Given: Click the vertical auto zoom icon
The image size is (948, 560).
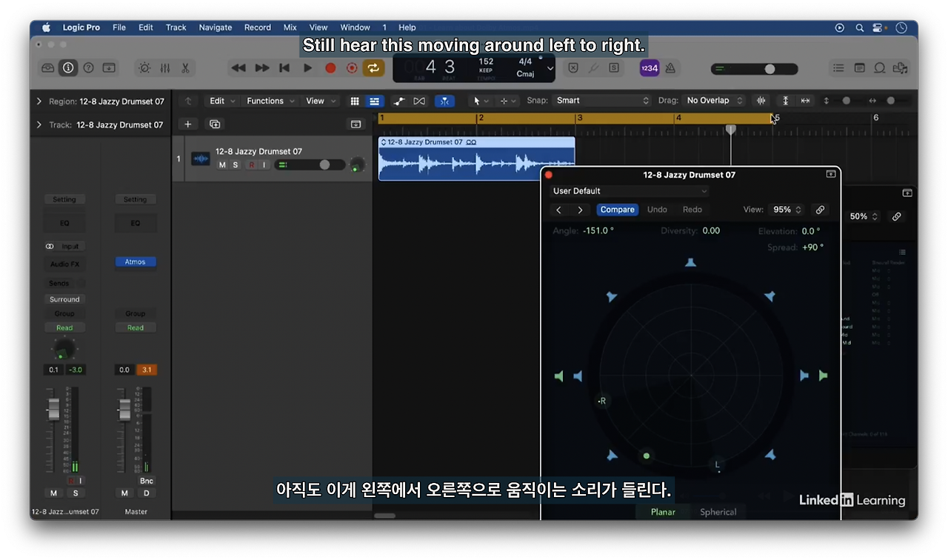Looking at the screenshot, I should pyautogui.click(x=786, y=101).
